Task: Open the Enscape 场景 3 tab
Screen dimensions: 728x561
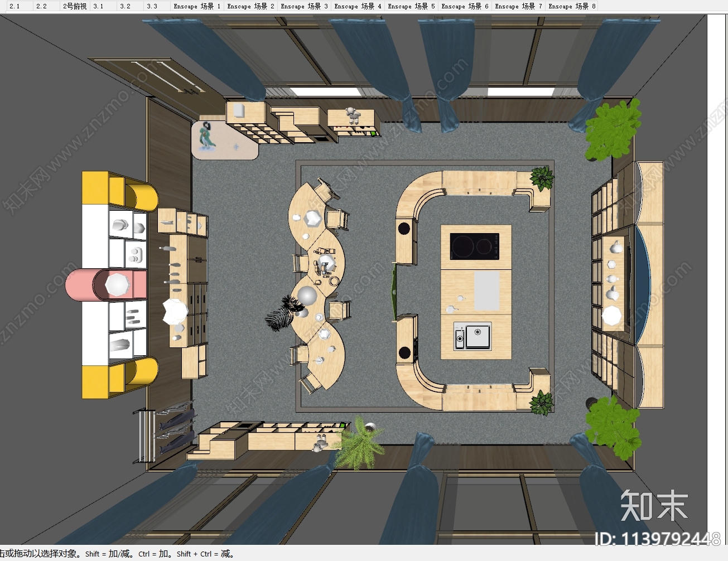Action: pyautogui.click(x=304, y=6)
